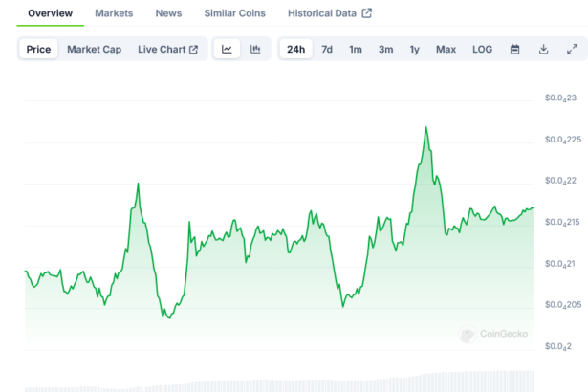The width and height of the screenshot is (588, 392).
Task: Select the 7d time range
Action: [327, 49]
